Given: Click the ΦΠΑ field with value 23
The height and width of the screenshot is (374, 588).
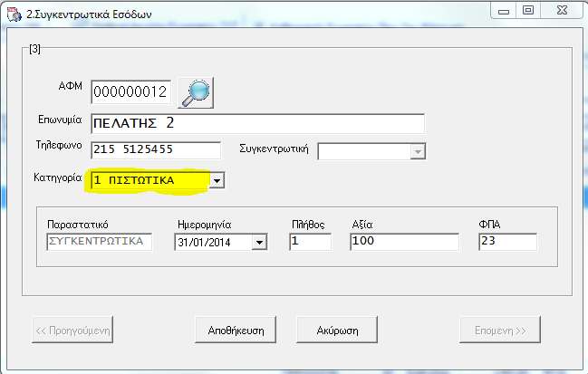Looking at the screenshot, I should click(x=507, y=242).
